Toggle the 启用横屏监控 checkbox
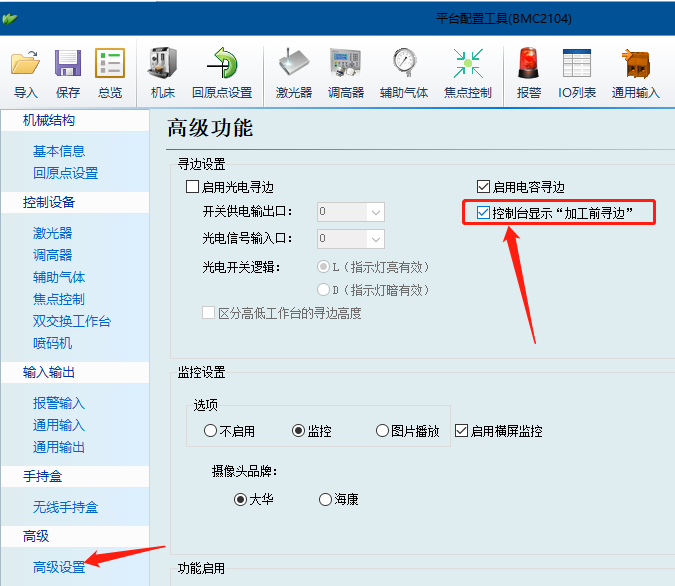The width and height of the screenshot is (675, 586). coord(461,431)
